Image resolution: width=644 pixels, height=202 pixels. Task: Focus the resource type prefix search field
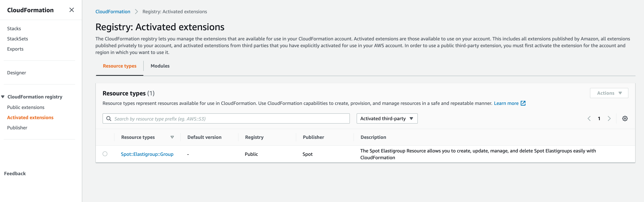coord(230,118)
